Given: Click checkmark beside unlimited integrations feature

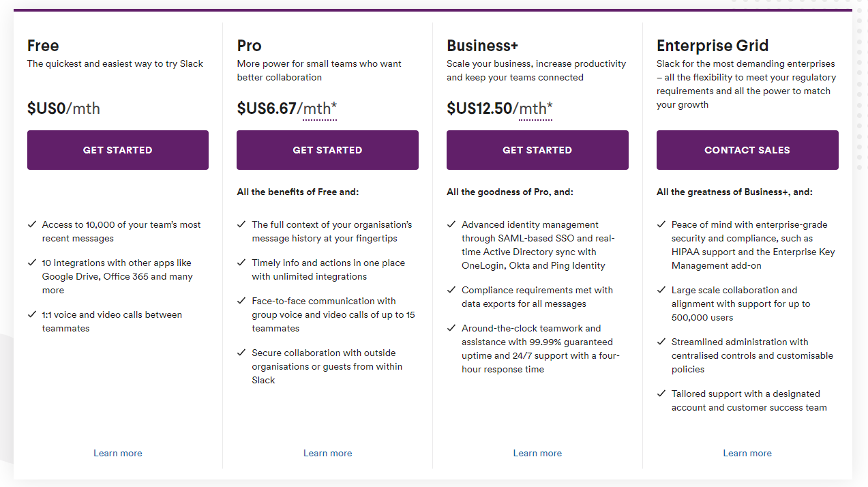Looking at the screenshot, I should pyautogui.click(x=241, y=262).
